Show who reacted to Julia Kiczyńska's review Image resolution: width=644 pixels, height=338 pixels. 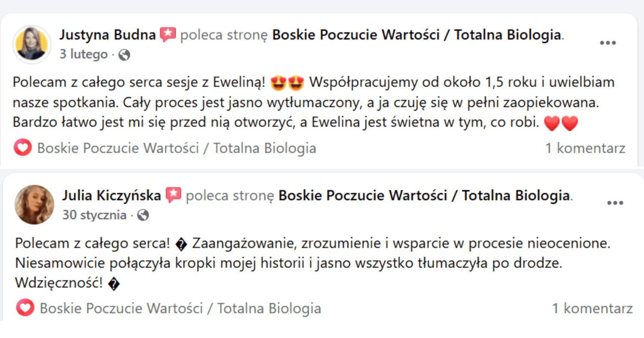(x=180, y=308)
